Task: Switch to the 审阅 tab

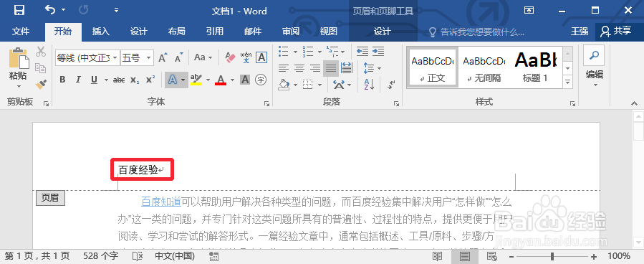Action: (x=290, y=32)
